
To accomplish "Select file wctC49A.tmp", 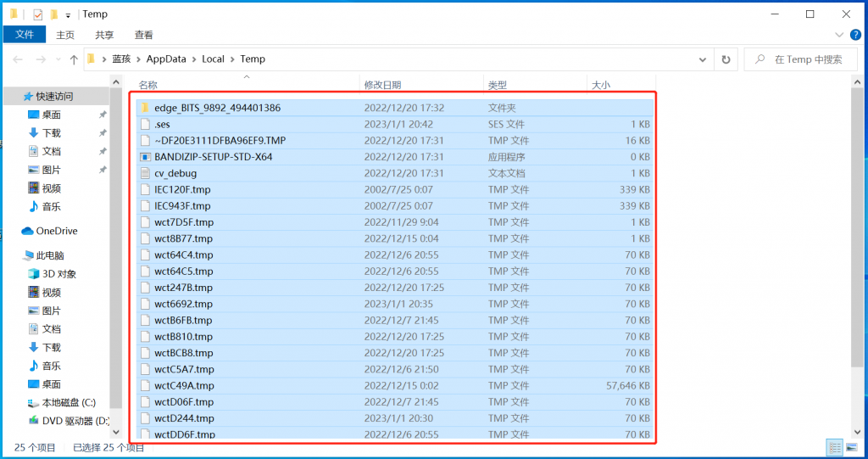I will pyautogui.click(x=395, y=386).
